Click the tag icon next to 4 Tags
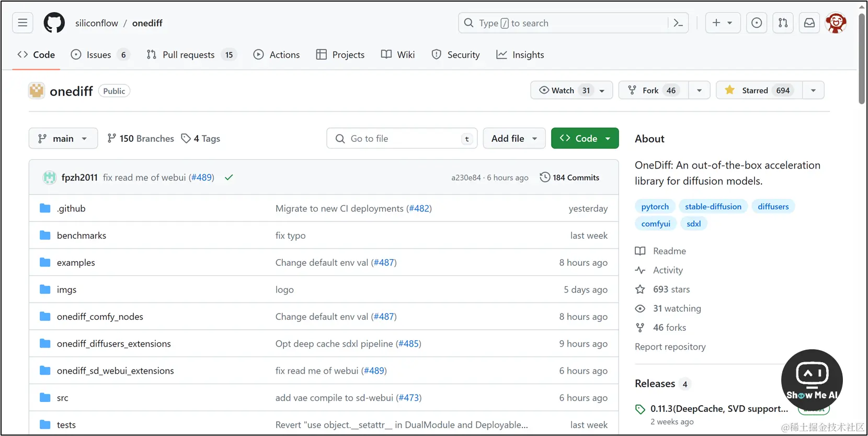 coord(186,138)
